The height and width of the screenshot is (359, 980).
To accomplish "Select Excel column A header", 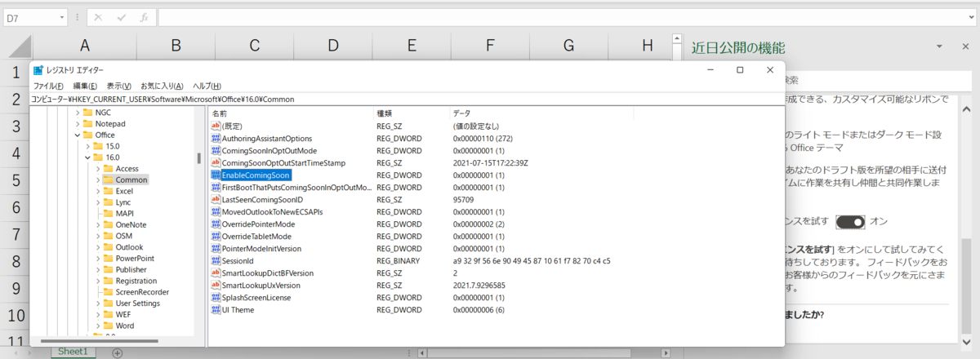I will 85,46.
